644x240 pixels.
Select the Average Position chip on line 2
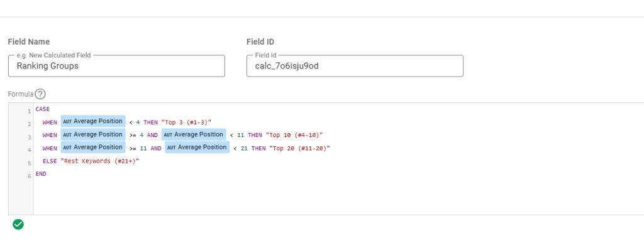[x=93, y=121]
